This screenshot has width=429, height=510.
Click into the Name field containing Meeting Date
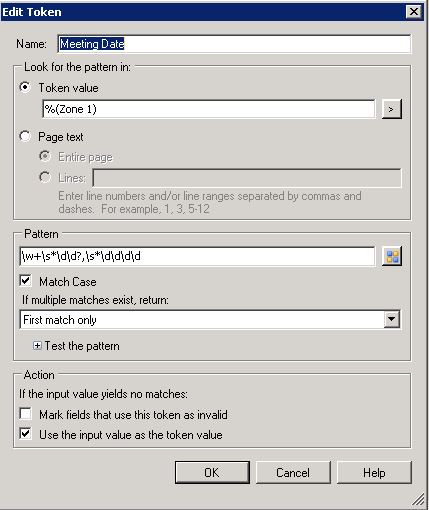click(234, 44)
